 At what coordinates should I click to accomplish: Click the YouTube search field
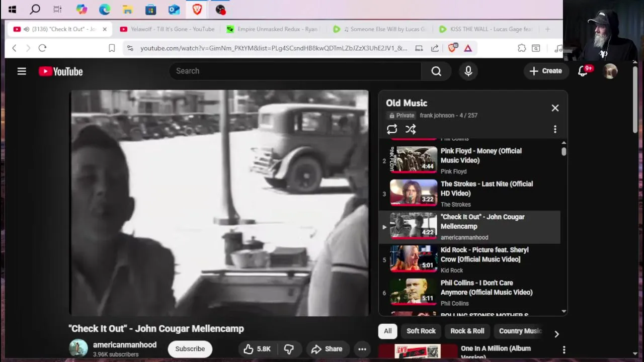point(295,71)
